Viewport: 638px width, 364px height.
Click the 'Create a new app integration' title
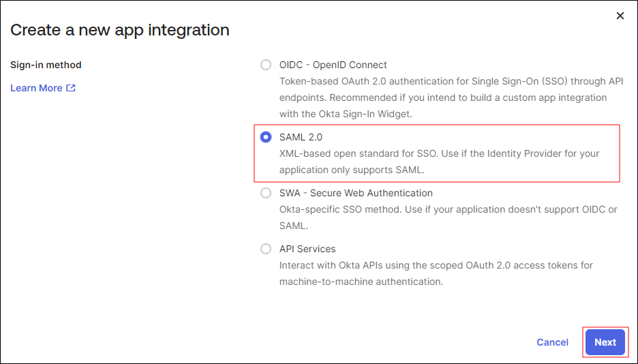coord(120,30)
